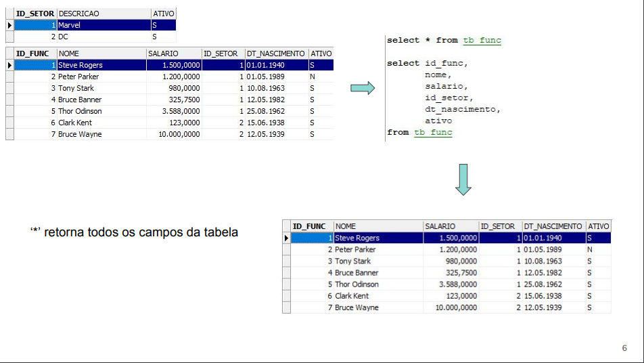Click the SALARIO header in the bottom result grid

pyautogui.click(x=451, y=226)
